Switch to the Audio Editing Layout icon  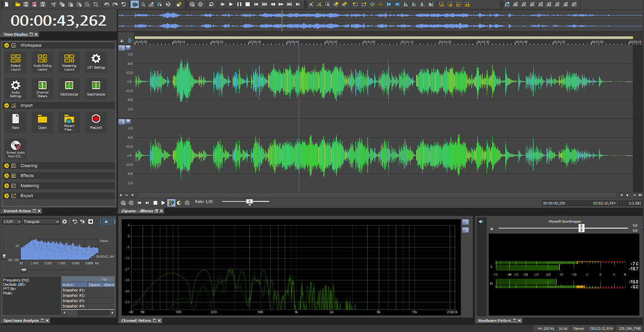(x=42, y=60)
